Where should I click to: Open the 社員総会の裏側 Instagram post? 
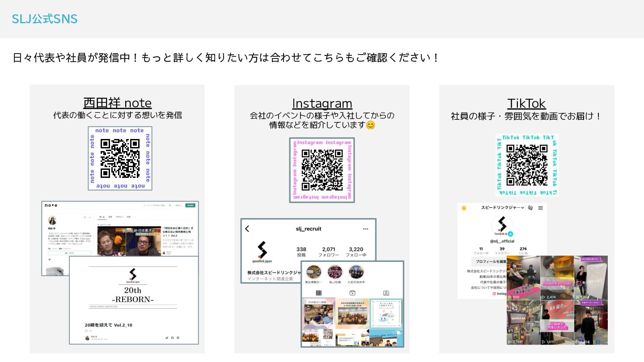click(318, 314)
